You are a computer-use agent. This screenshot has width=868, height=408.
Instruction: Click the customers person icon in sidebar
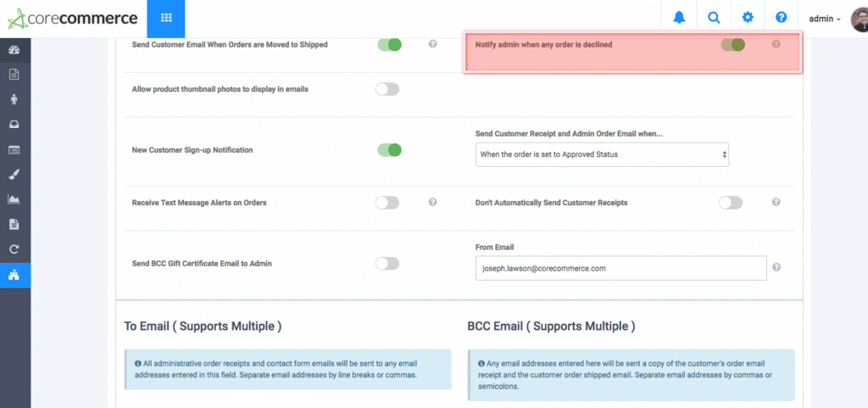pyautogui.click(x=14, y=99)
